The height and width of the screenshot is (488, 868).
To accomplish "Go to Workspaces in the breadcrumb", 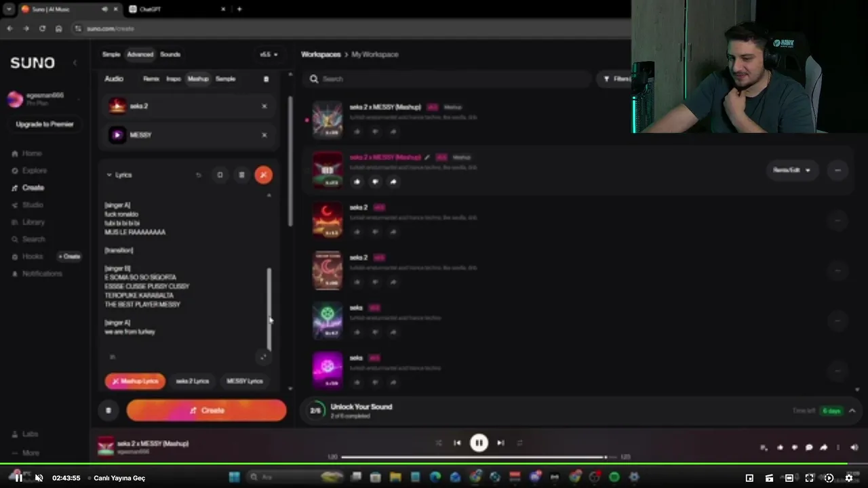I will 321,54.
